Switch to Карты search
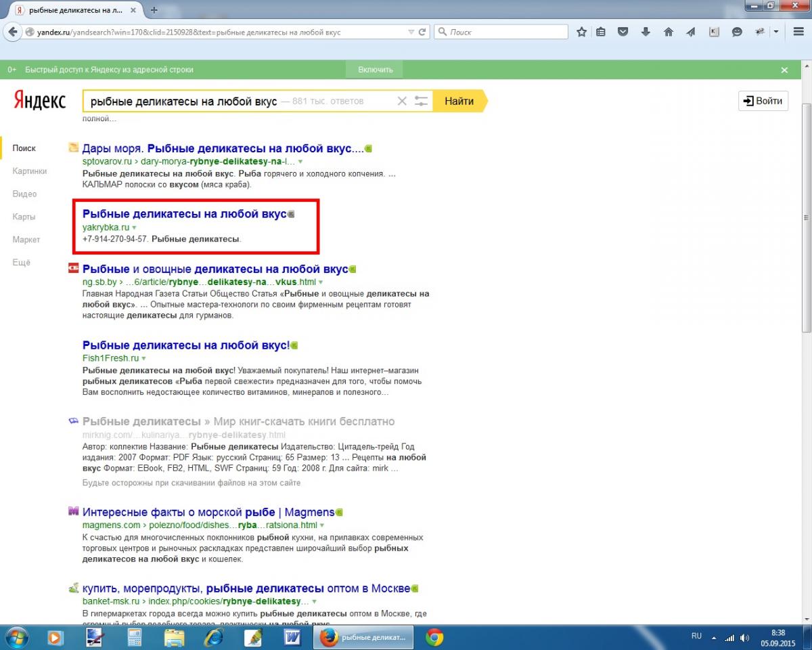This screenshot has height=650, width=812. click(24, 217)
